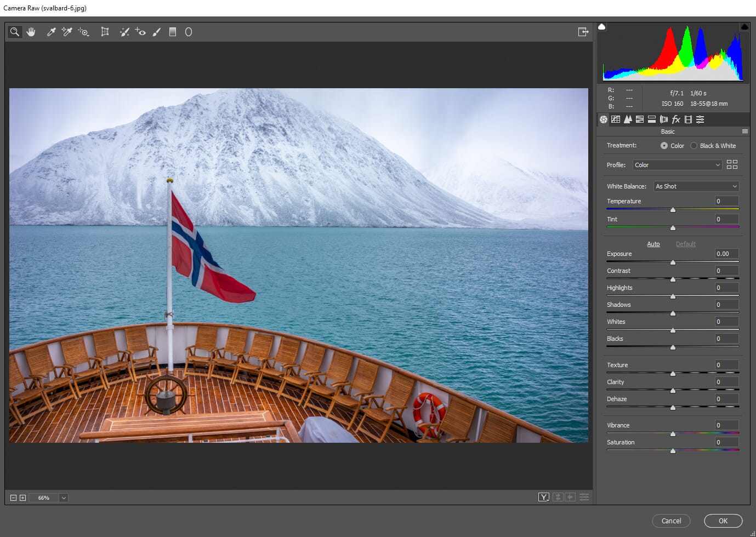Click the Clarity slider handle
Image resolution: width=756 pixels, height=537 pixels.
[673, 391]
